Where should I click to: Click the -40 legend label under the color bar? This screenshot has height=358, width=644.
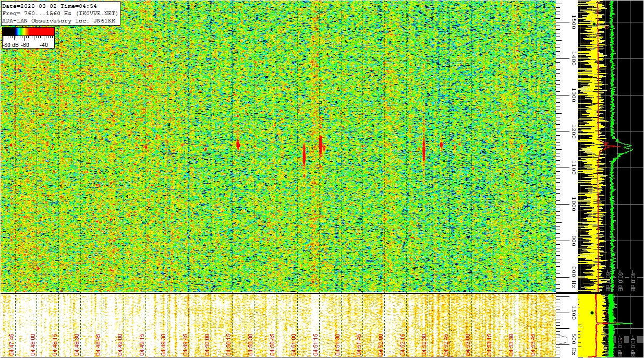coord(43,45)
